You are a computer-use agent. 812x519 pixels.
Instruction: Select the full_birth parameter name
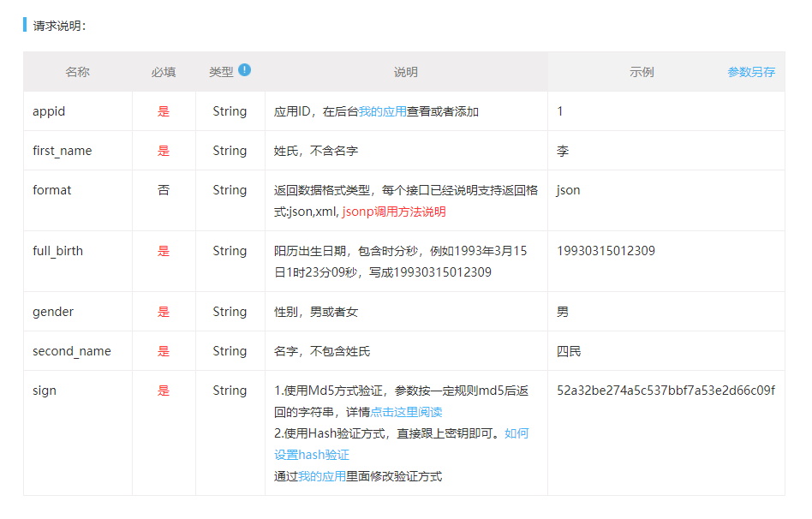pyautogui.click(x=57, y=251)
